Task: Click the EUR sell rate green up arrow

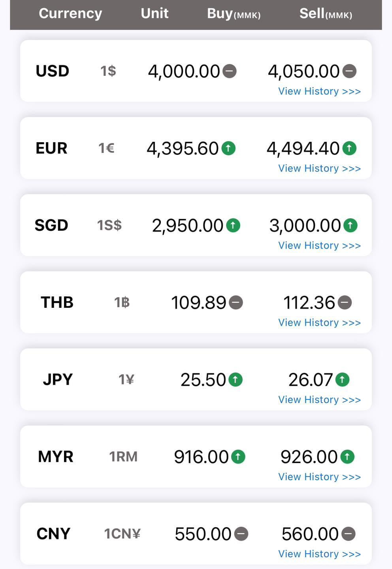Action: coord(349,148)
